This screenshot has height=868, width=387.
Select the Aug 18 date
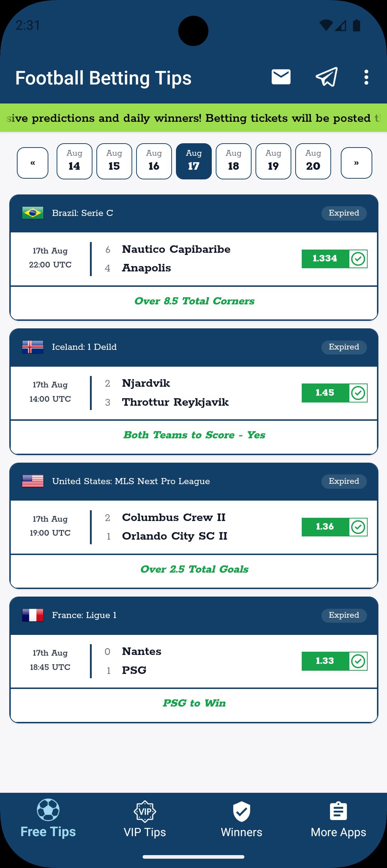(x=234, y=161)
